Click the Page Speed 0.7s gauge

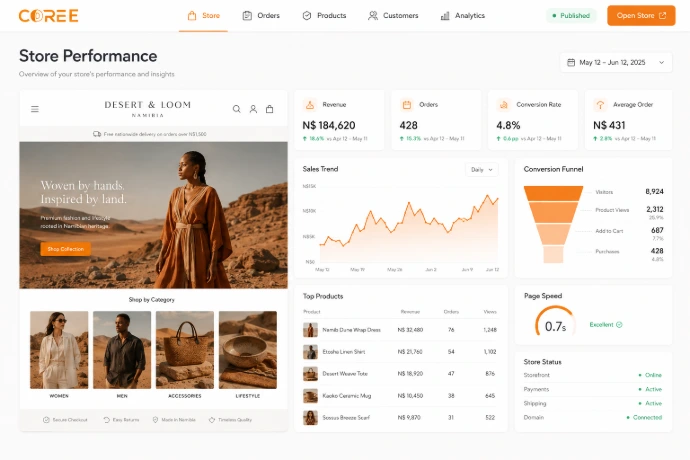(555, 322)
